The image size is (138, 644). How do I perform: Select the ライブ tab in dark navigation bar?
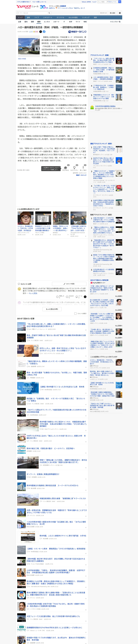(37, 17)
